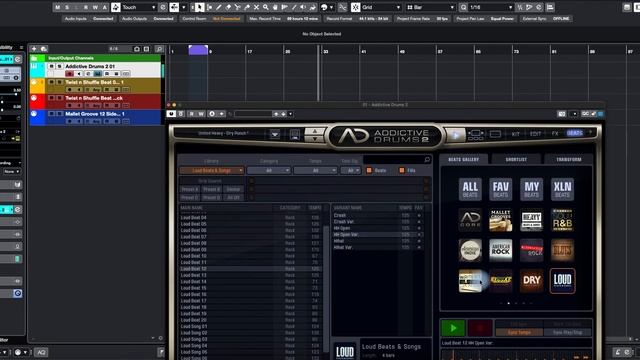Toggle global Write W automation button
The height and width of the screenshot is (360, 640).
coord(95,7)
